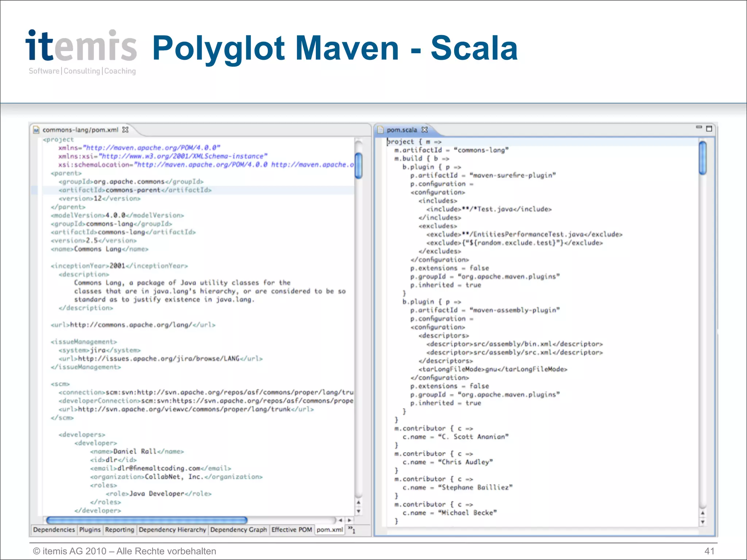Image resolution: width=747 pixels, height=560 pixels.
Task: Open the Reporting tab
Action: click(x=120, y=530)
